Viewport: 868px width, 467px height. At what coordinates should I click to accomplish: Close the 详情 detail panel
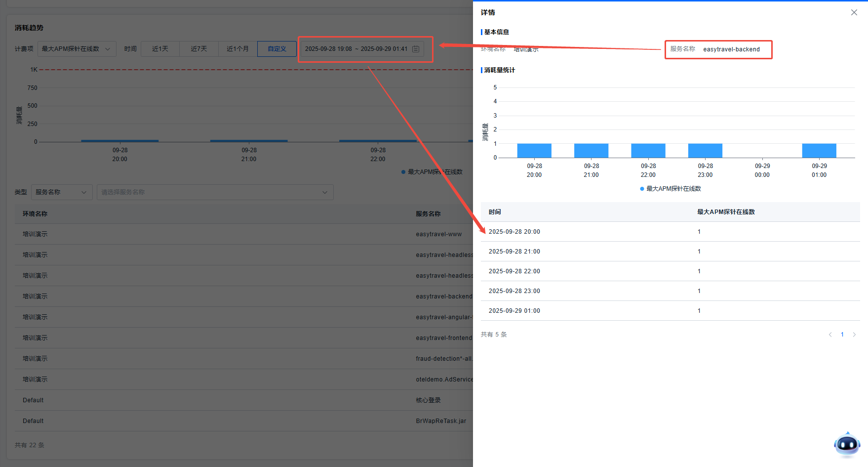(x=854, y=12)
